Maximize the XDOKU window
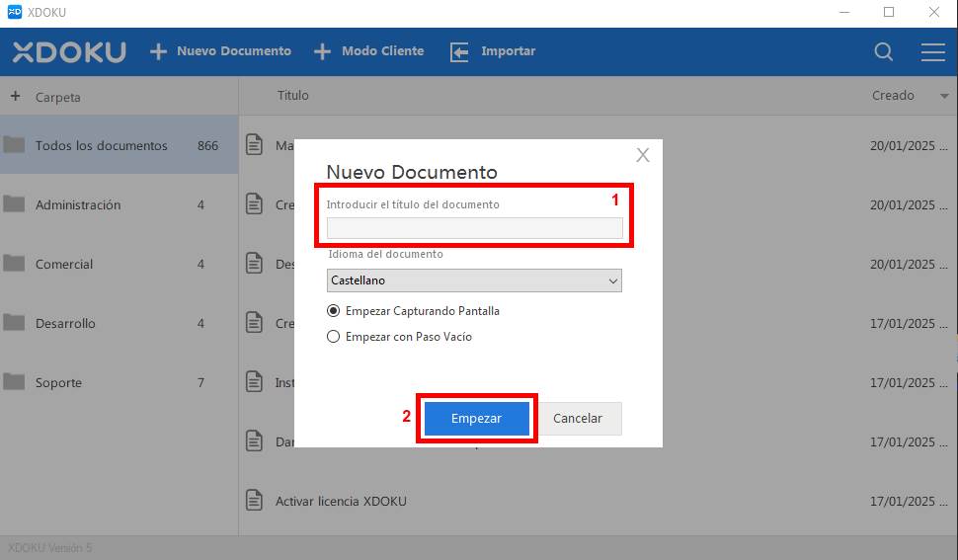Screen dimensions: 958x560 (889, 12)
